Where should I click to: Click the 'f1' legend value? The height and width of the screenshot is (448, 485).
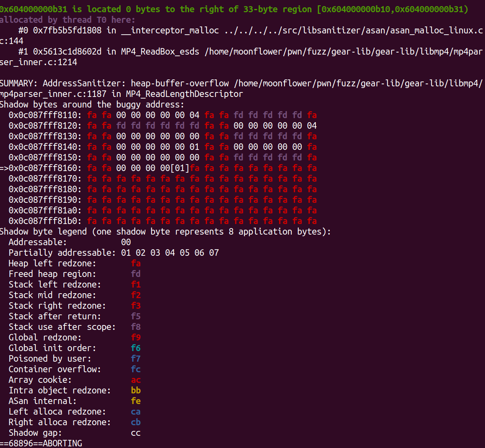(x=136, y=285)
